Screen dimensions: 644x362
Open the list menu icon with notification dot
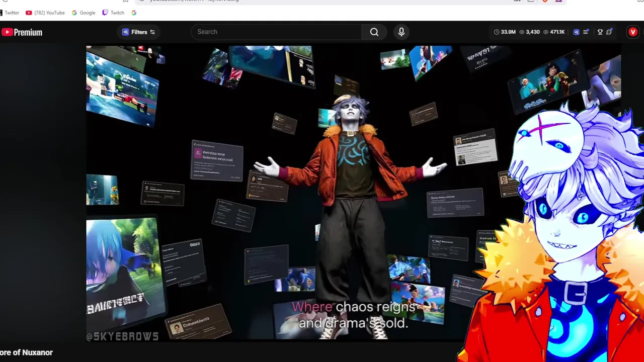[x=586, y=32]
